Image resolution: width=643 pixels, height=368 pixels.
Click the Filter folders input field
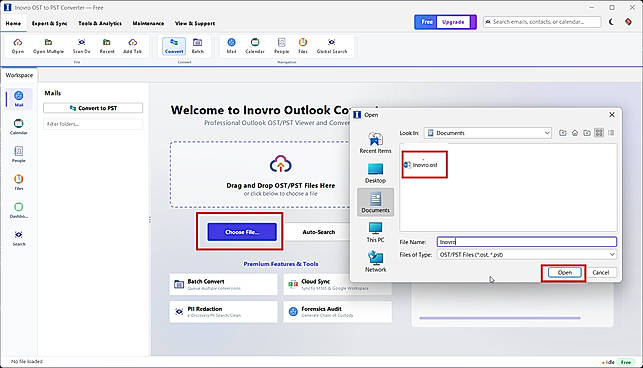coord(93,124)
